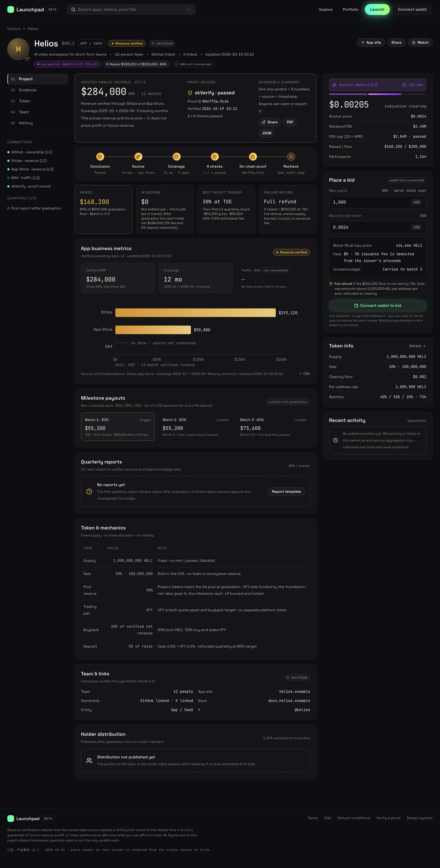Click Connect wallet to bid
This screenshot has width=440, height=868.
pos(377,306)
